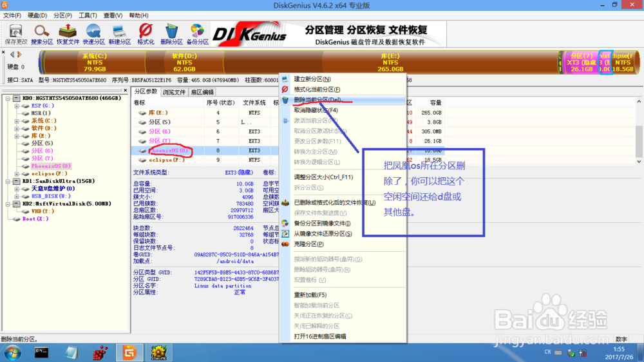Open the 文件(F) menu
Image resolution: width=644 pixels, height=362 pixels.
click(12, 15)
